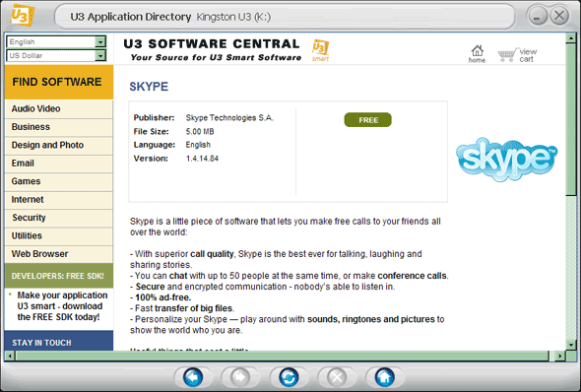581x392 pixels.
Task: Open the Business category
Action: [x=59, y=127]
